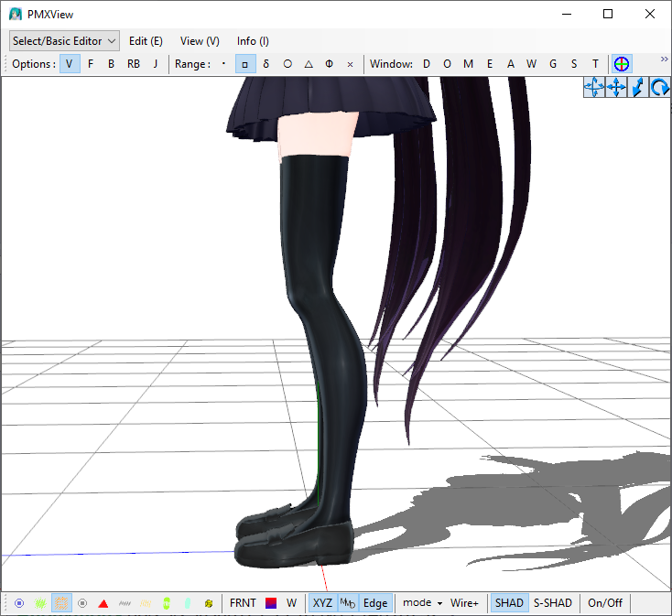Open window W from toolbar

click(x=531, y=64)
